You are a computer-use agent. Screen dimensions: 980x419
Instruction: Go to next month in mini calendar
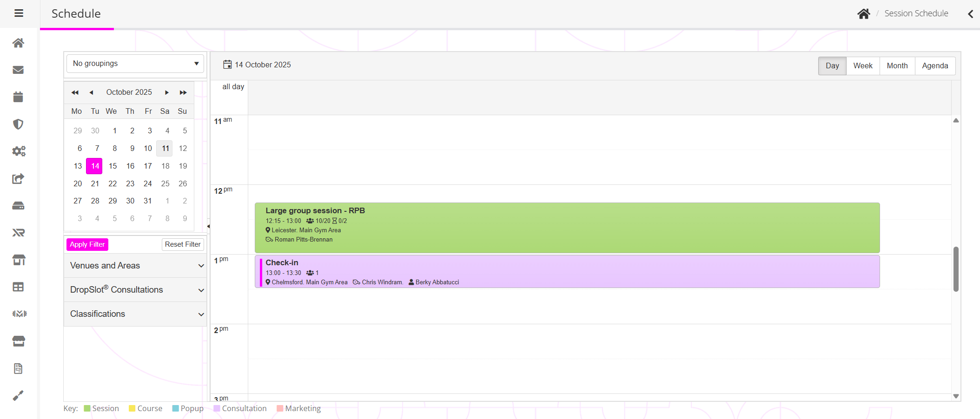167,92
